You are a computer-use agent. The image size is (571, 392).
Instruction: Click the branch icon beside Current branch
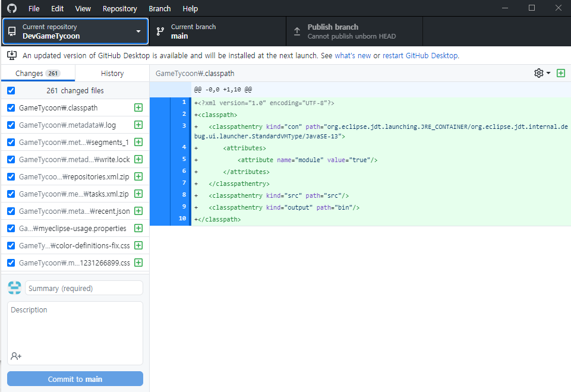(160, 31)
